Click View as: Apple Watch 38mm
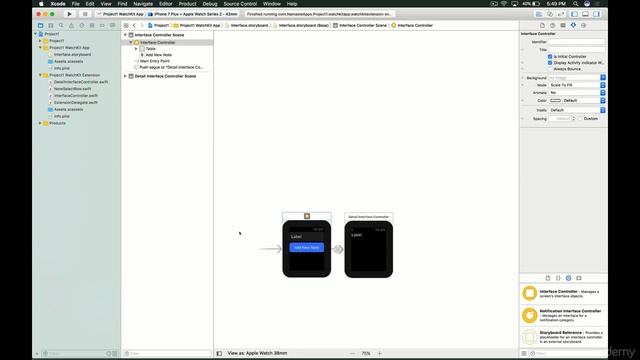This screenshot has width=640, height=360. pos(257,353)
